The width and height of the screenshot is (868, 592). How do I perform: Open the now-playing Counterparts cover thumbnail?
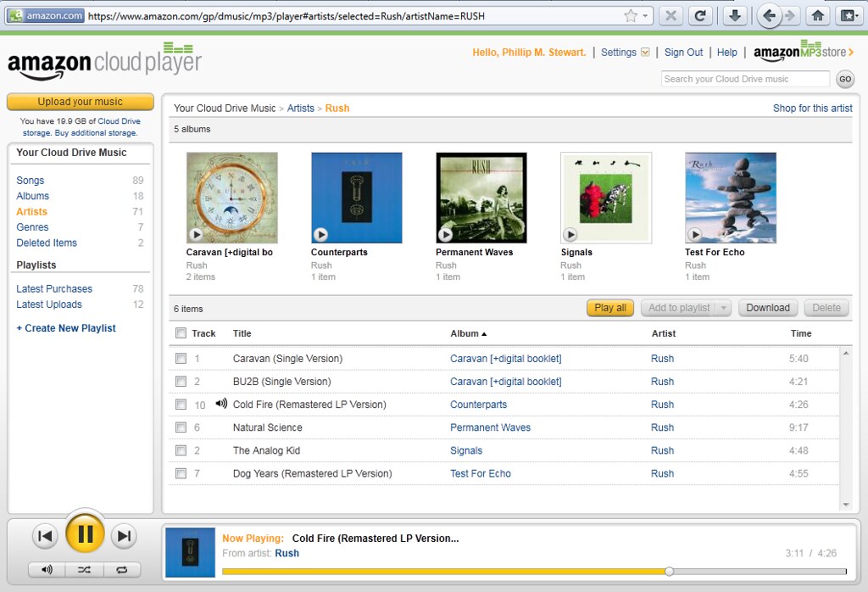click(191, 552)
